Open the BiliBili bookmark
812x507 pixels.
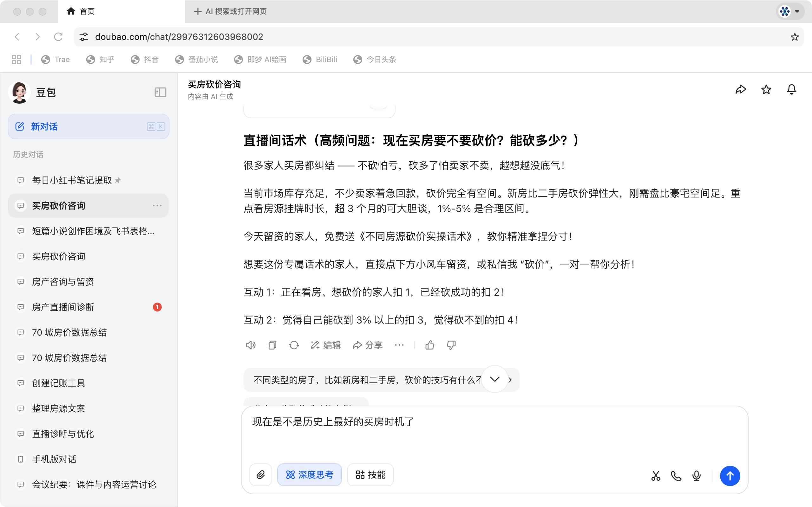tap(319, 59)
